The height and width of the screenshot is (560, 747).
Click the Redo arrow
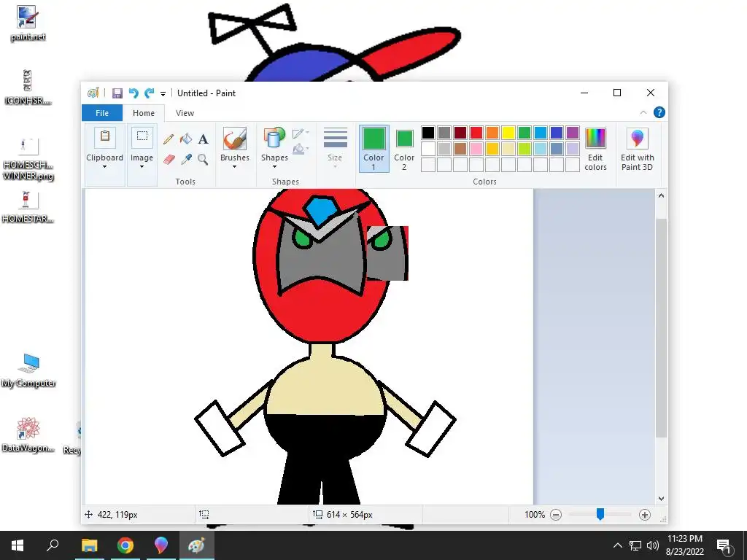click(150, 93)
